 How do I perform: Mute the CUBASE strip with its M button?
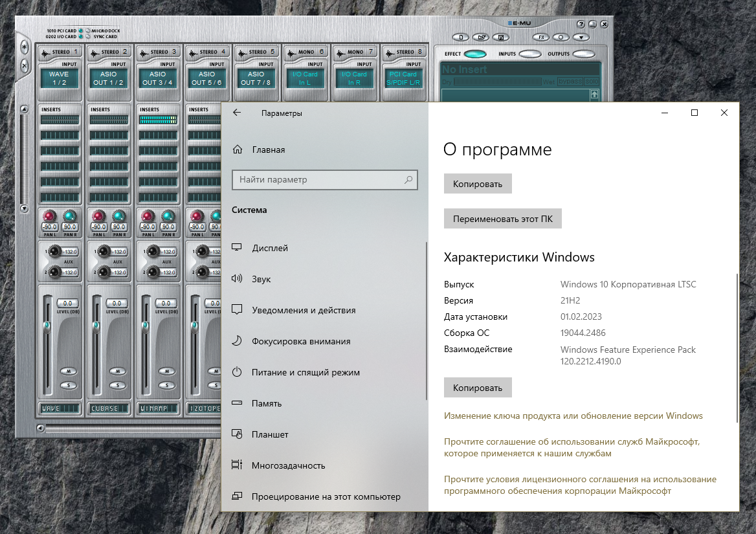[118, 371]
